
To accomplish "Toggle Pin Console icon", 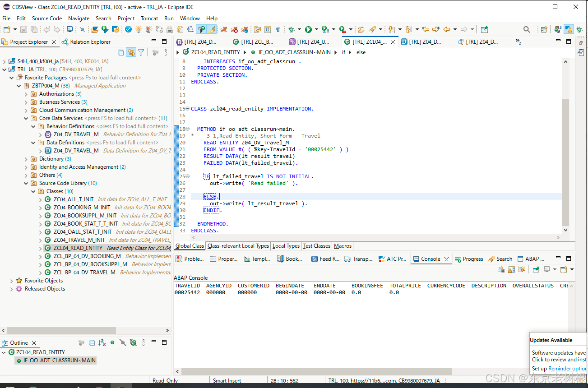I will pyautogui.click(x=536, y=269).
